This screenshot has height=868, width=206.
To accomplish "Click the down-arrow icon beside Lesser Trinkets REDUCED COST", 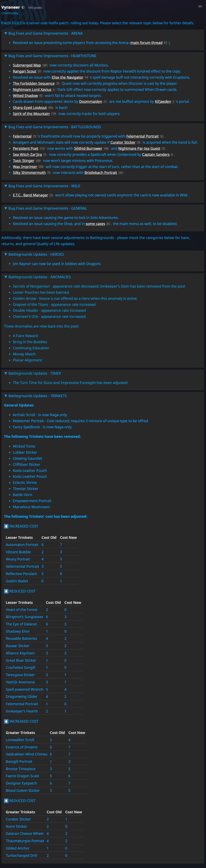I will (x=6, y=591).
